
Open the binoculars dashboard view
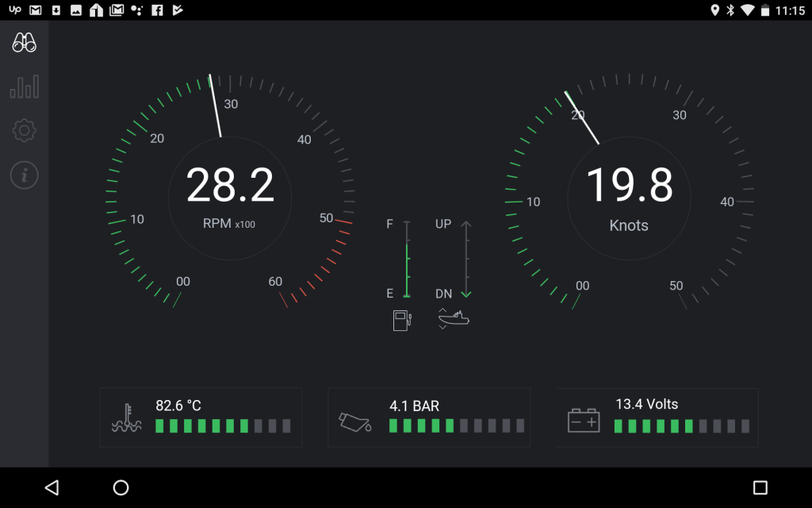tap(25, 43)
